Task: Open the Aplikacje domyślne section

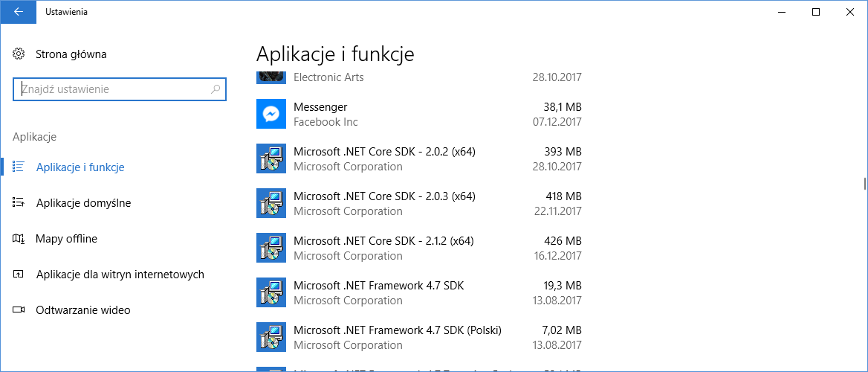Action: tap(83, 203)
